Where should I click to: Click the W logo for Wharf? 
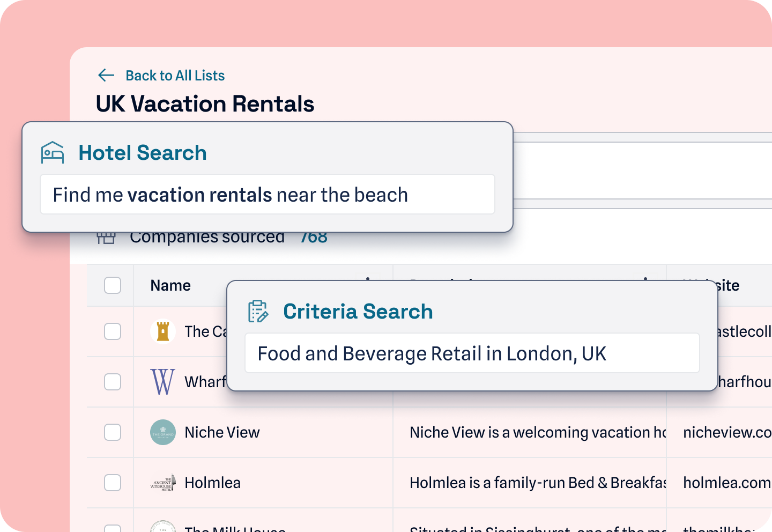[163, 382]
